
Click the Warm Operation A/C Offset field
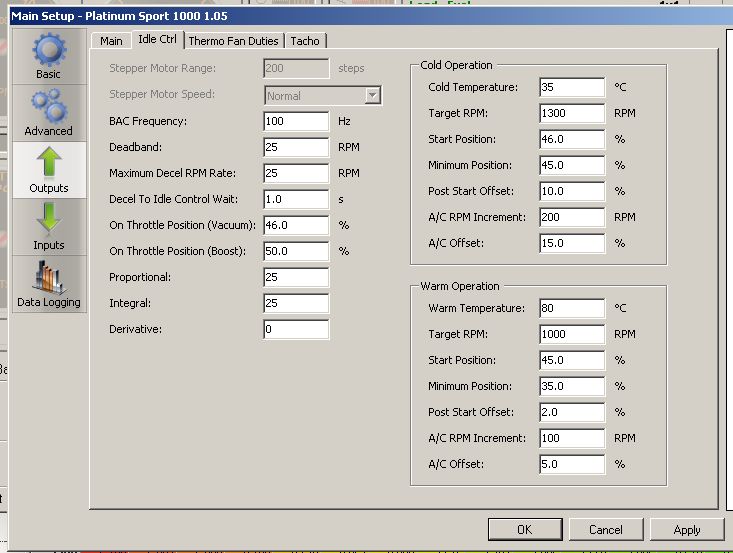pyautogui.click(x=572, y=464)
